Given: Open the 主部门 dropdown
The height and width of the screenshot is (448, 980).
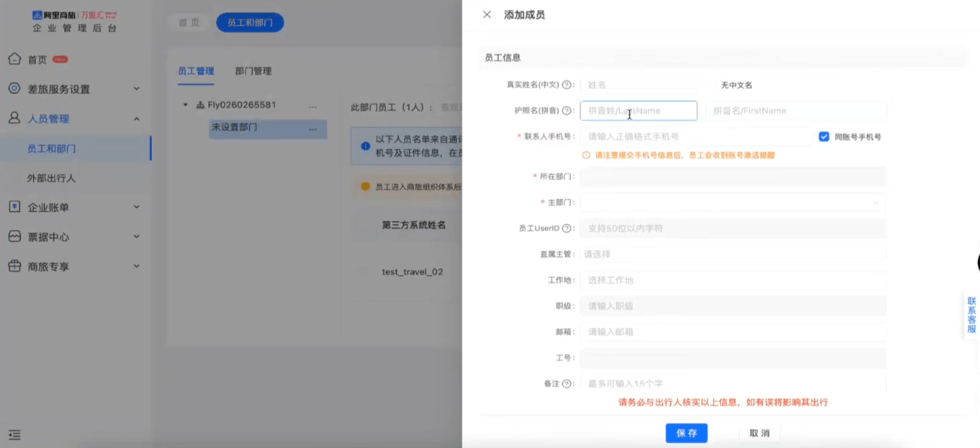Looking at the screenshot, I should pyautogui.click(x=732, y=202).
